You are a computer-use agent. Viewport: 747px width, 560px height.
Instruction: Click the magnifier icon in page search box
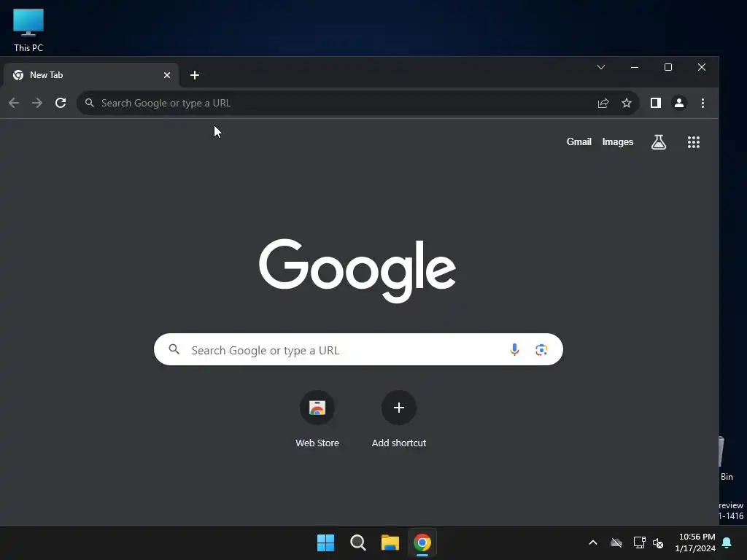pos(174,349)
